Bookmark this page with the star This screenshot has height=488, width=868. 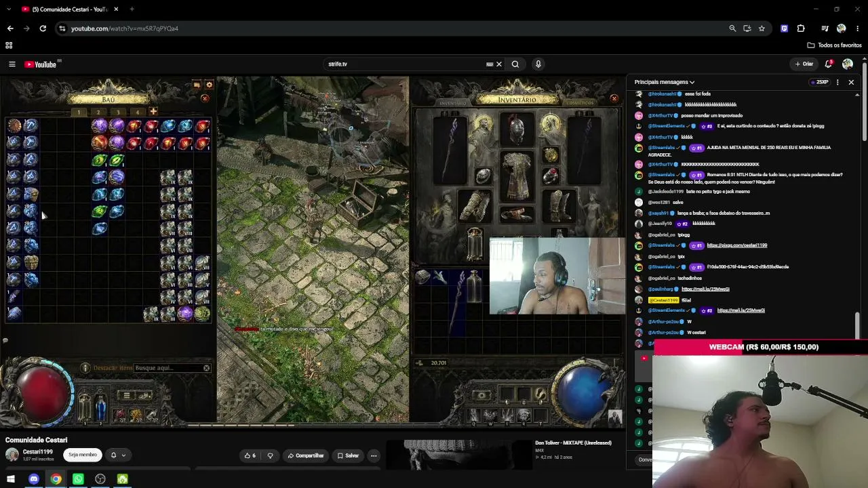(762, 28)
